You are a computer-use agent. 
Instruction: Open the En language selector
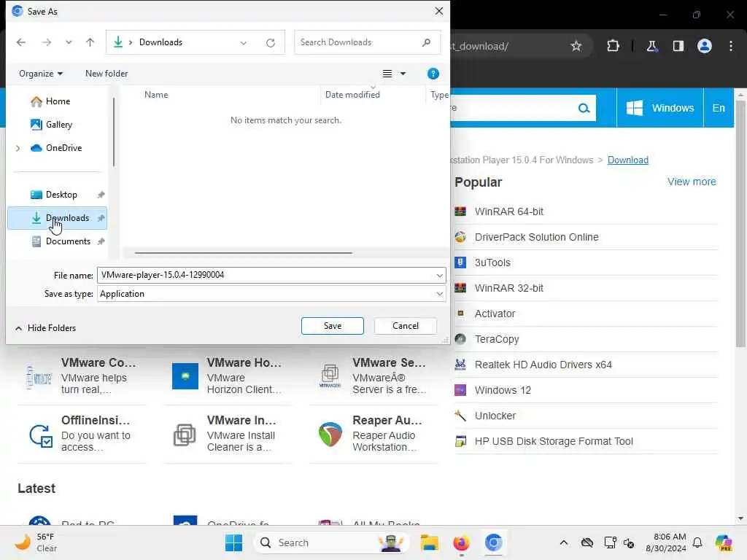pos(719,108)
